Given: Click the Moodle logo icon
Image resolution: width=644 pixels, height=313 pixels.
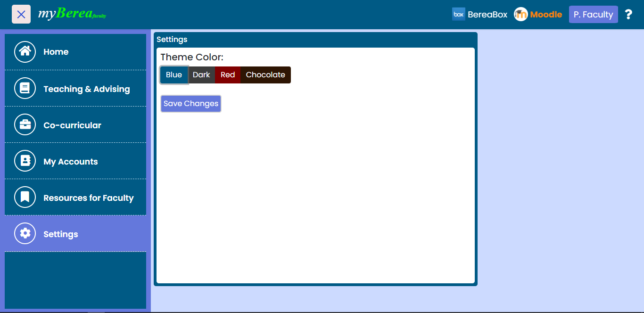Looking at the screenshot, I should [x=521, y=15].
